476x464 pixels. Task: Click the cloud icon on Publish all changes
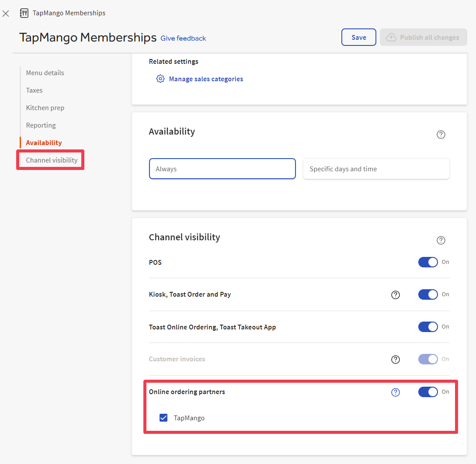point(391,37)
